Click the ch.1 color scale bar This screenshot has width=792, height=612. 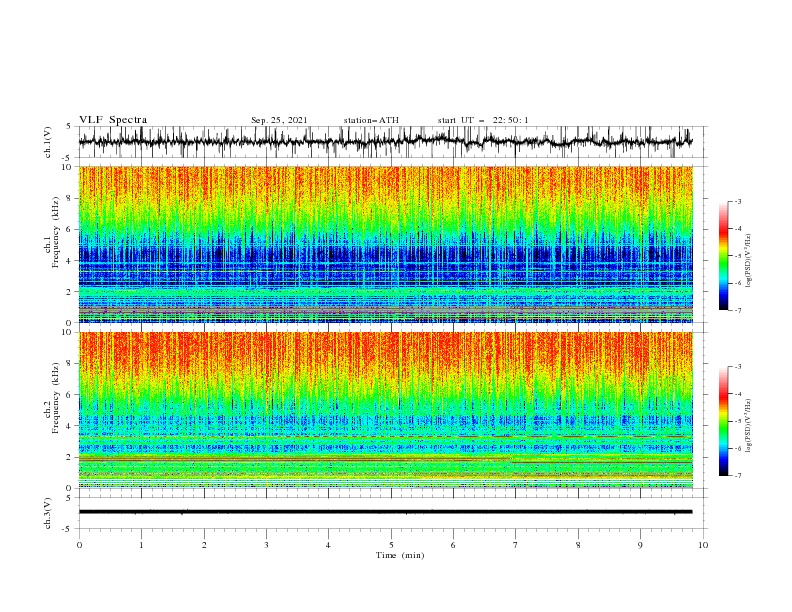[x=723, y=256]
